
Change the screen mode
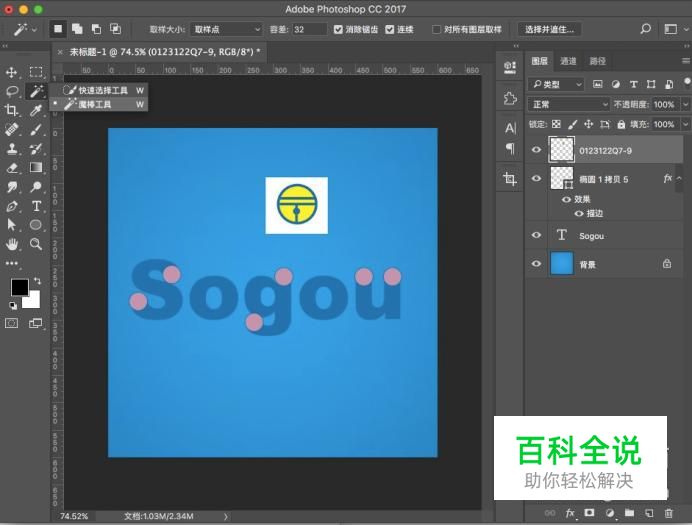point(35,323)
